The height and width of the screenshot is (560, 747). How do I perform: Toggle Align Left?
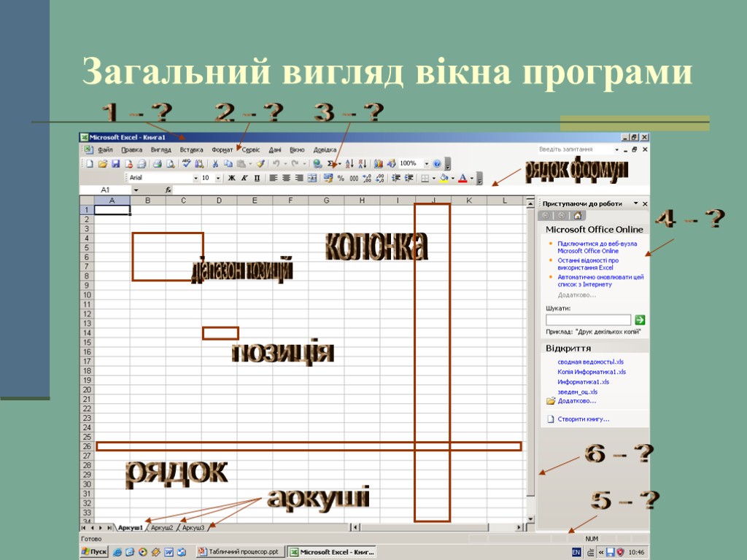pyautogui.click(x=274, y=178)
